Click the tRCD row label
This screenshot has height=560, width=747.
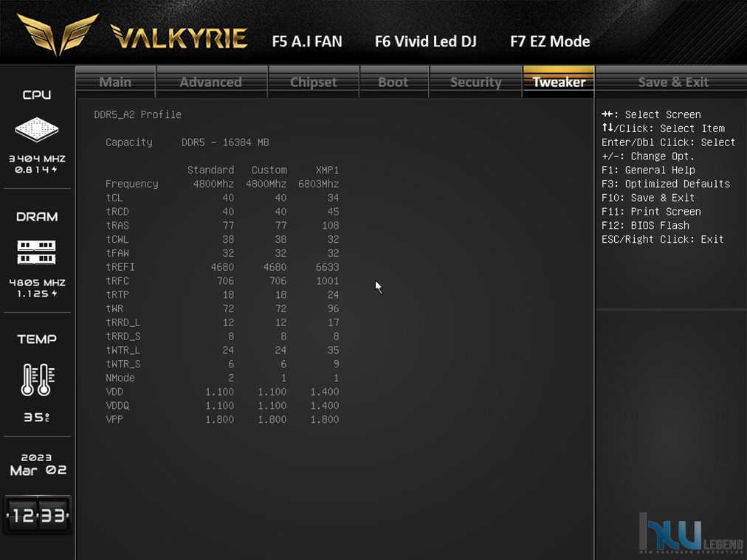(117, 212)
